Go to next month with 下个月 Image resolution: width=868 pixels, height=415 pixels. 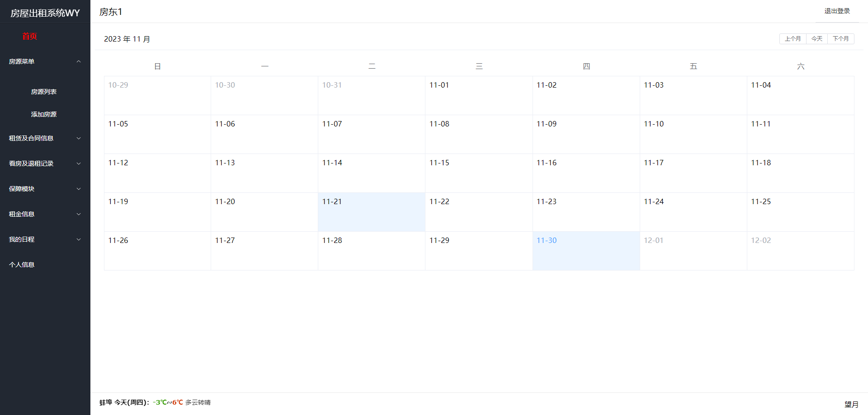[840, 39]
